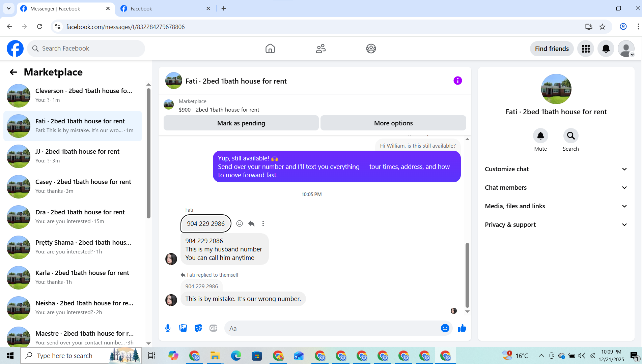View site information in address bar
The height and width of the screenshot is (364, 642).
[58, 27]
